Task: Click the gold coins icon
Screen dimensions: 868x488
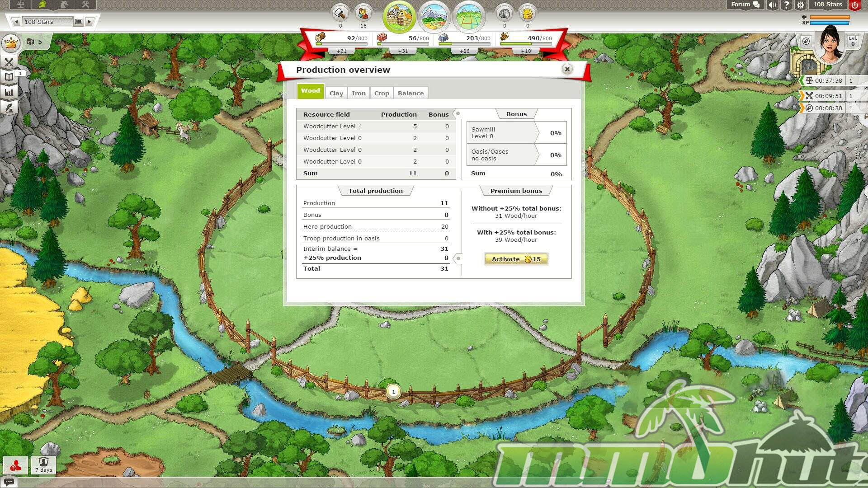Action: coord(527,14)
